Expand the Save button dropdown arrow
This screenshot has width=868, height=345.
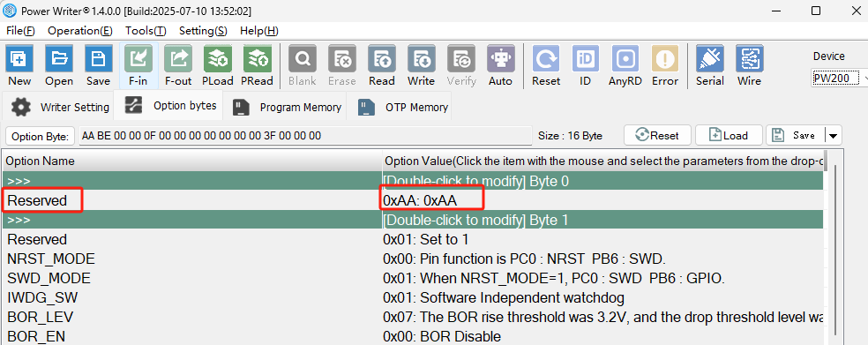833,135
